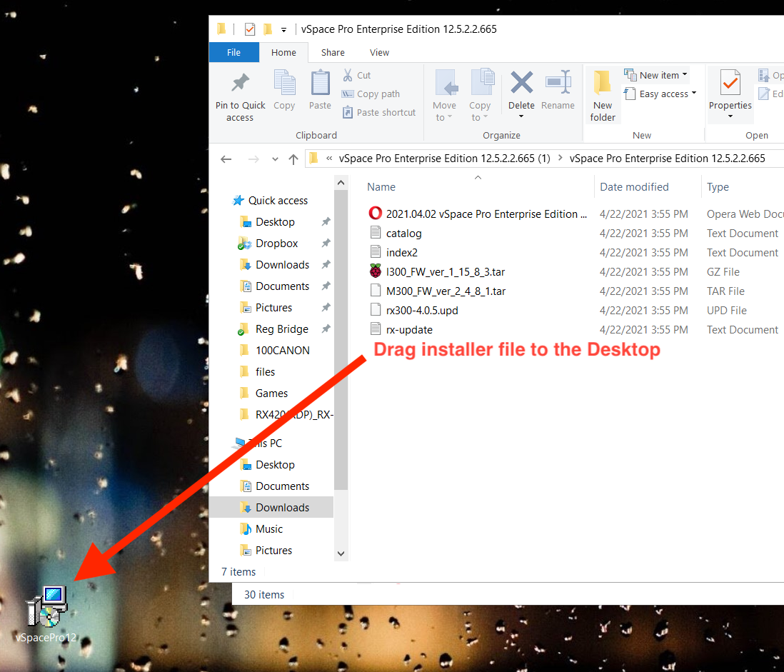Click the Rename icon
The image size is (784, 672).
coord(558,83)
